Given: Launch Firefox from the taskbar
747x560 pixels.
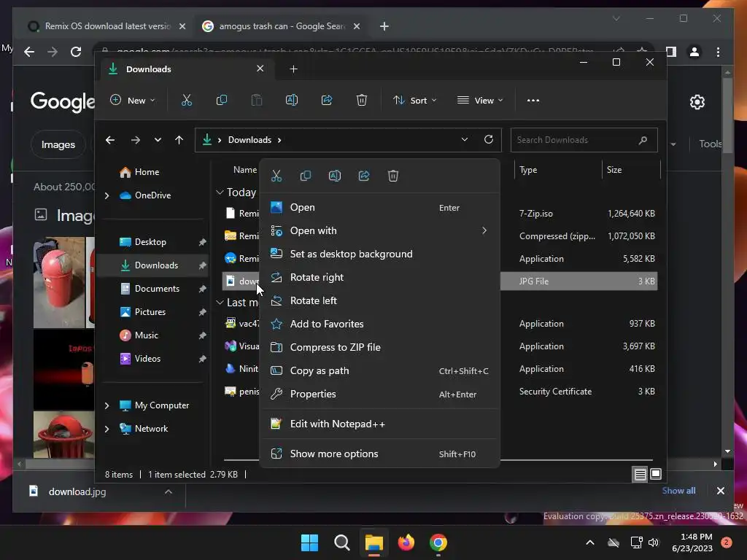Looking at the screenshot, I should (x=406, y=542).
